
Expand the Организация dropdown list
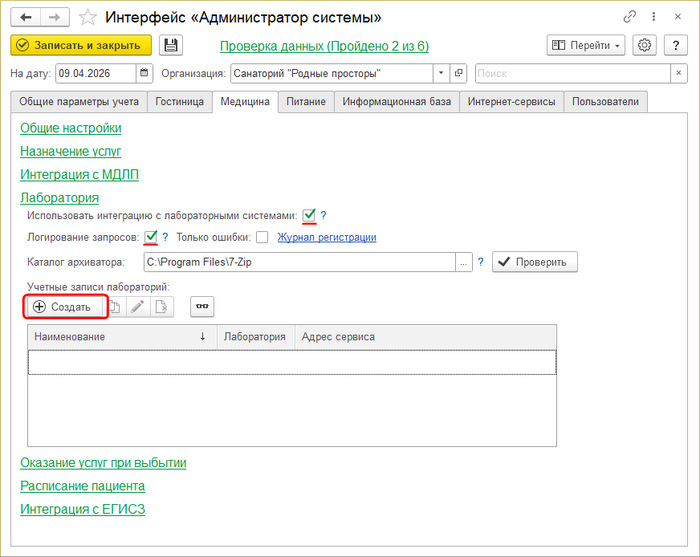[x=441, y=73]
